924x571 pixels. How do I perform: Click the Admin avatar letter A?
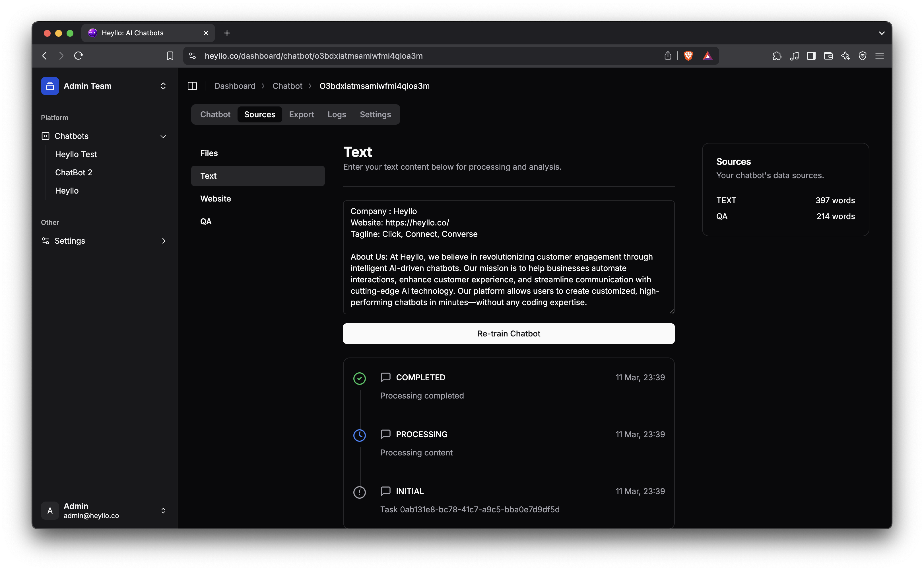point(50,511)
